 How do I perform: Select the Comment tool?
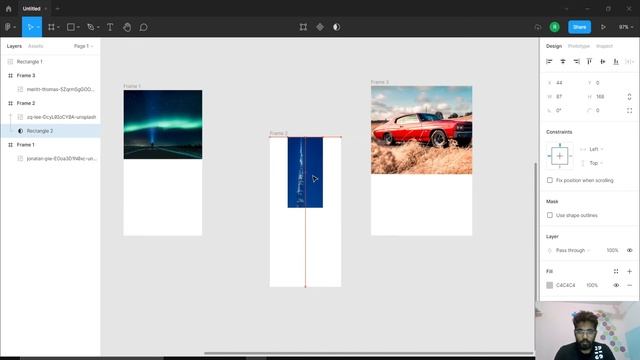[x=143, y=27]
